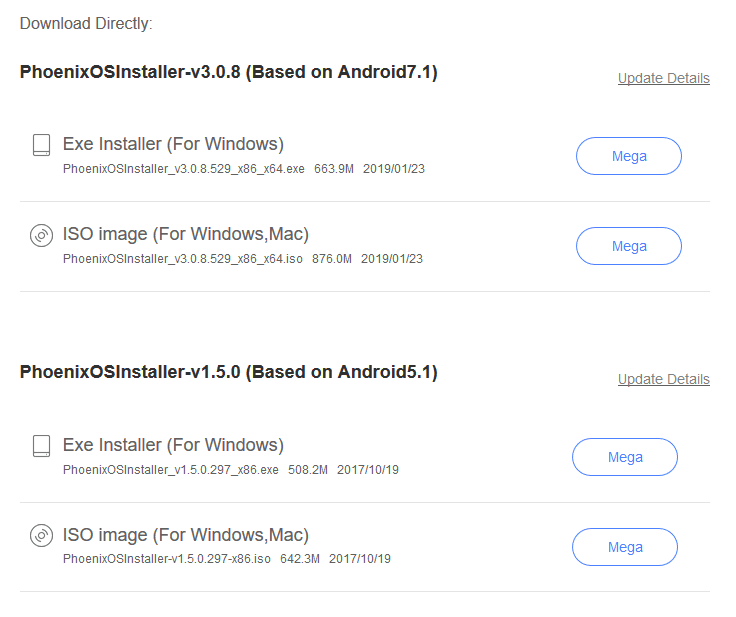736x617 pixels.
Task: Click filename PhoenixOSInstaller_v1.5.0.297_x86.exe
Action: point(170,470)
